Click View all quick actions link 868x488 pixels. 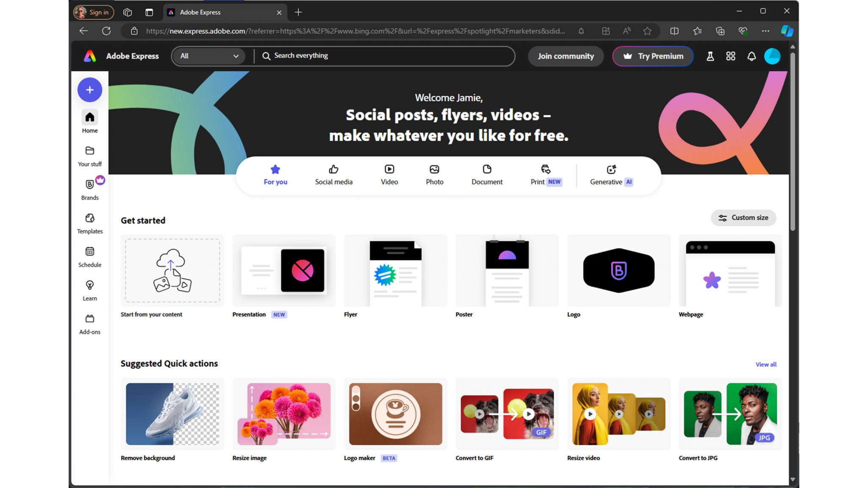coord(766,364)
